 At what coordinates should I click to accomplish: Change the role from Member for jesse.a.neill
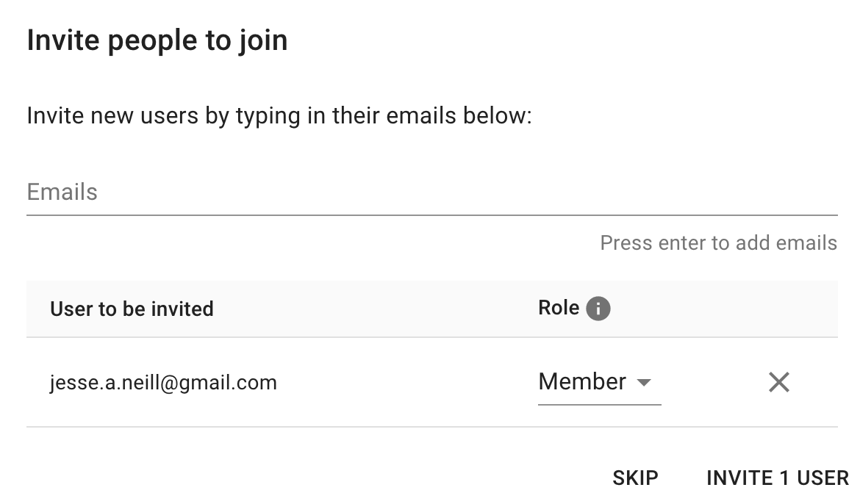point(600,383)
